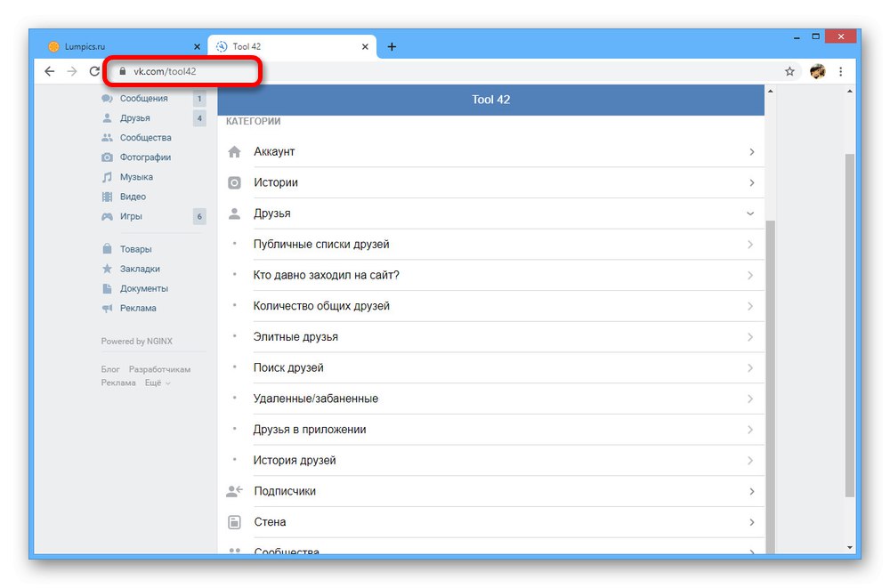The width and height of the screenshot is (890, 588).
Task: Select the Tool 42 browser tab
Action: point(294,46)
